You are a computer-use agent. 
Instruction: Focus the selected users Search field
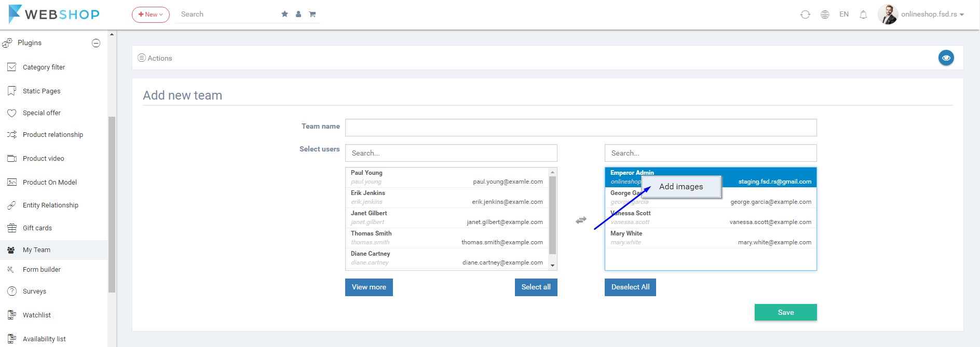pos(711,153)
